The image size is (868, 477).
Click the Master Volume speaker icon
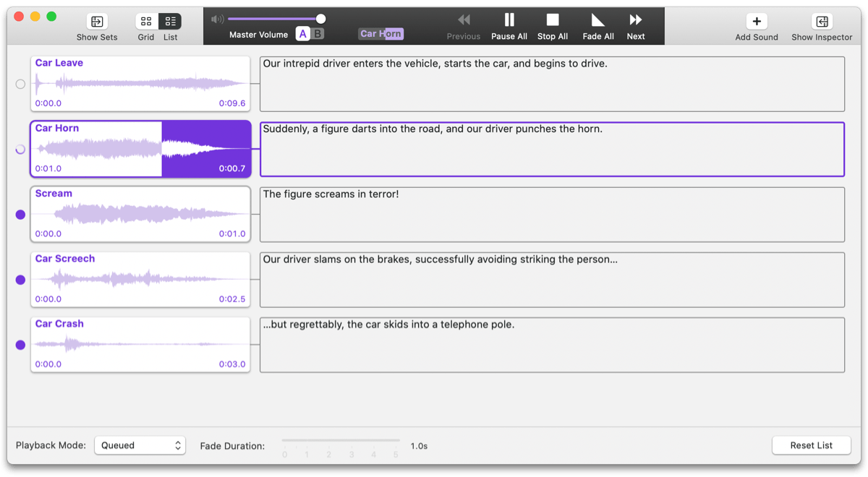pos(217,20)
